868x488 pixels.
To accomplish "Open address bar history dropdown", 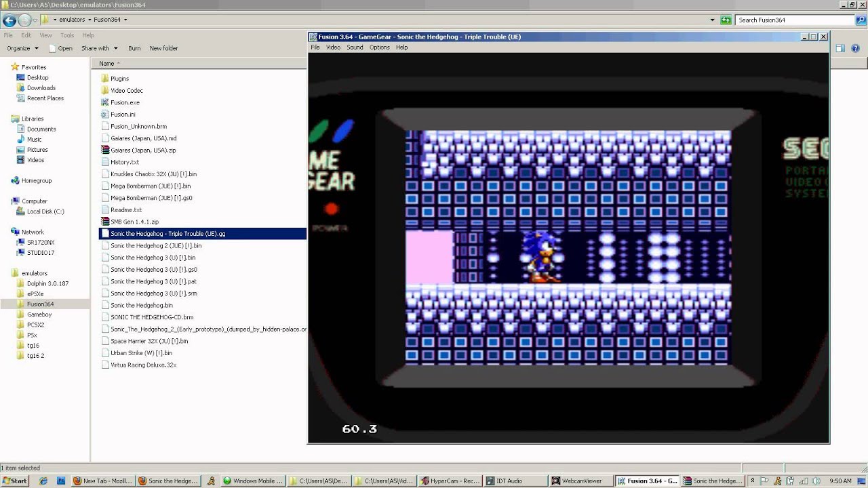I will click(712, 20).
